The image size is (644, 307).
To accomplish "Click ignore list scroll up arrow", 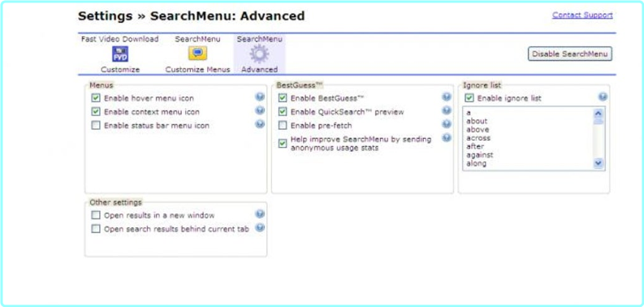I will (598, 113).
